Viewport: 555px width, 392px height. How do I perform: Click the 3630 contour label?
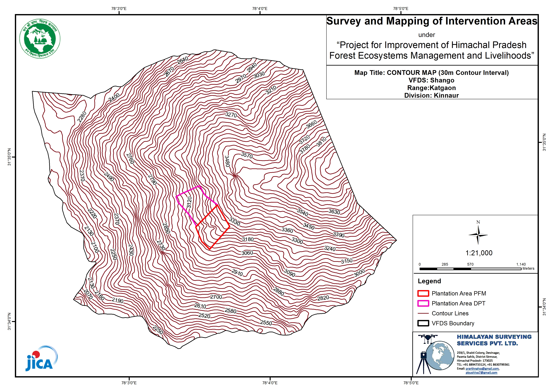click(334, 212)
